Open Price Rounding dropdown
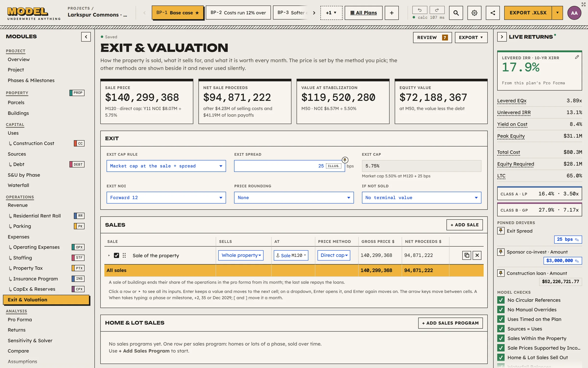This screenshot has width=588, height=368. [294, 197]
